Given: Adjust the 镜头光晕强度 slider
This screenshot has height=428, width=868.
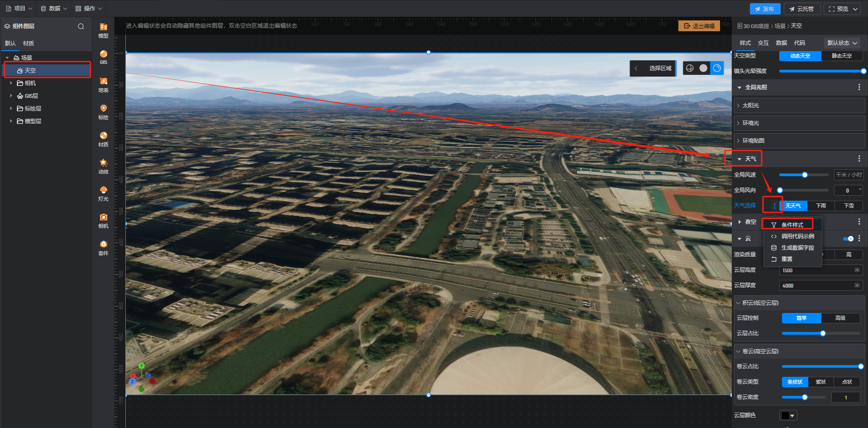Looking at the screenshot, I should (821, 71).
